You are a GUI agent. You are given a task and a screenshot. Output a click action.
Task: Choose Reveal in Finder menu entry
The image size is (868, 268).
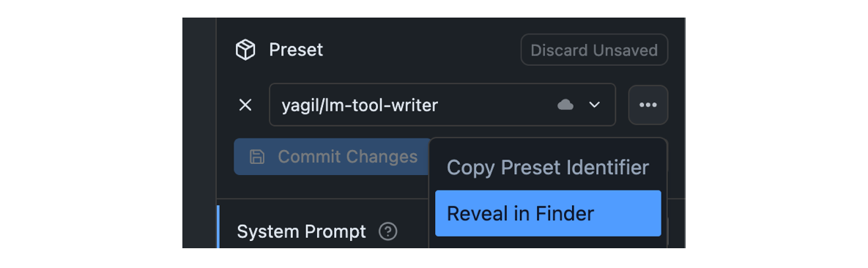pyautogui.click(x=548, y=213)
